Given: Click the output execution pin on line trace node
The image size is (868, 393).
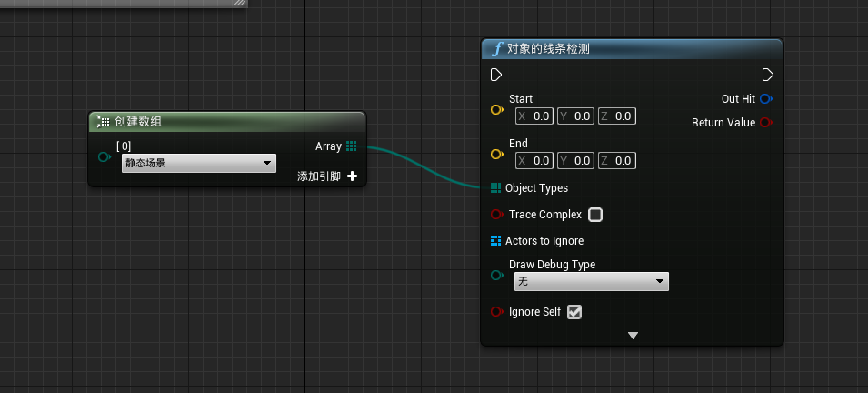Looking at the screenshot, I should coord(768,75).
